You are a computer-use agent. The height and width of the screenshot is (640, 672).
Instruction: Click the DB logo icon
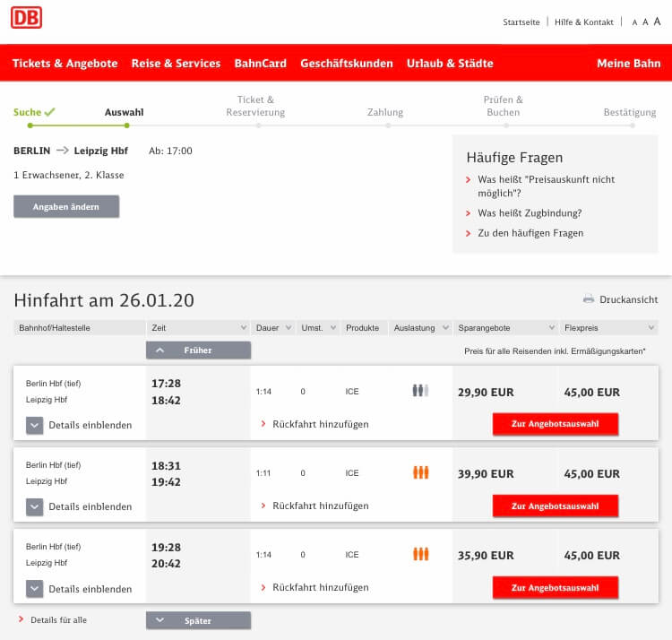(26, 18)
